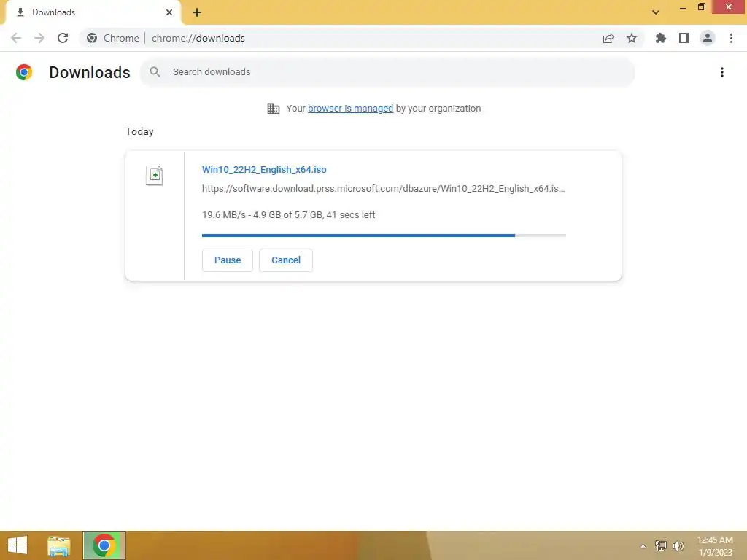The image size is (747, 560).
Task: Select the Downloads tab
Action: pos(93,12)
